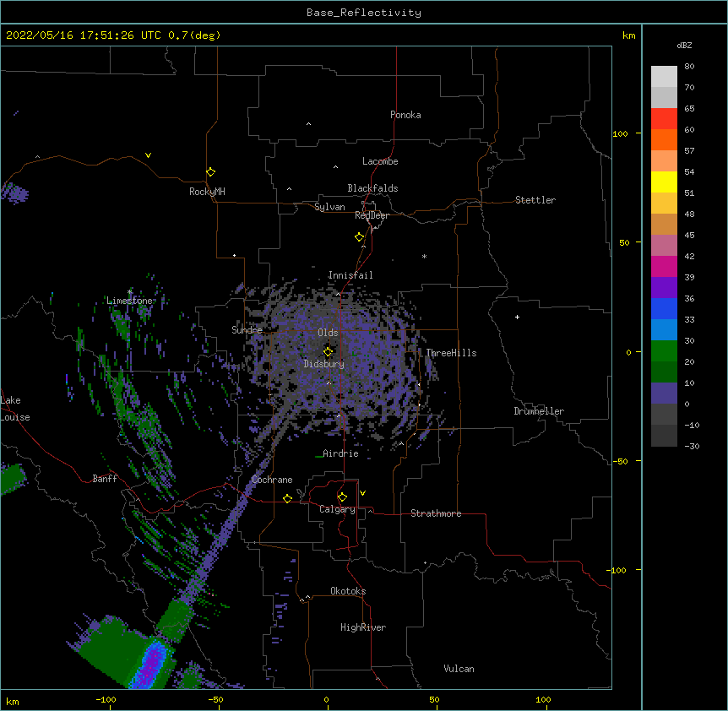The image size is (728, 711).
Task: Click the Limestone label
Action: coord(129,301)
